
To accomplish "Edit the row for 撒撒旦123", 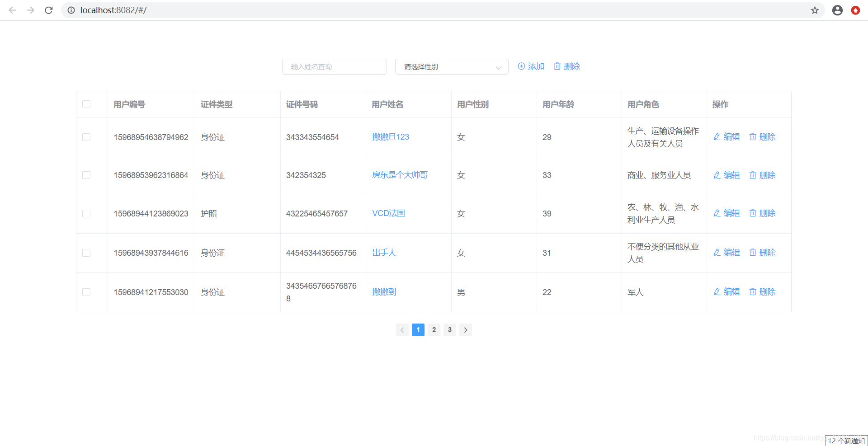I will coord(726,137).
